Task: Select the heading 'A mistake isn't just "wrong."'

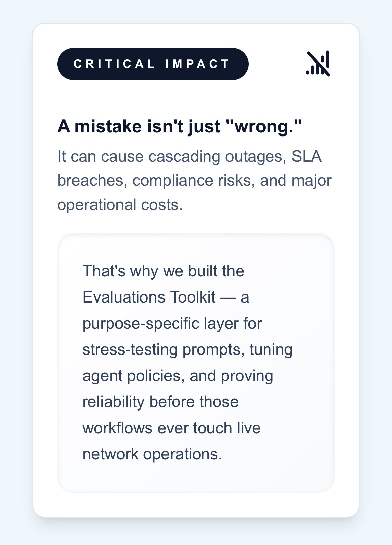Action: point(180,126)
